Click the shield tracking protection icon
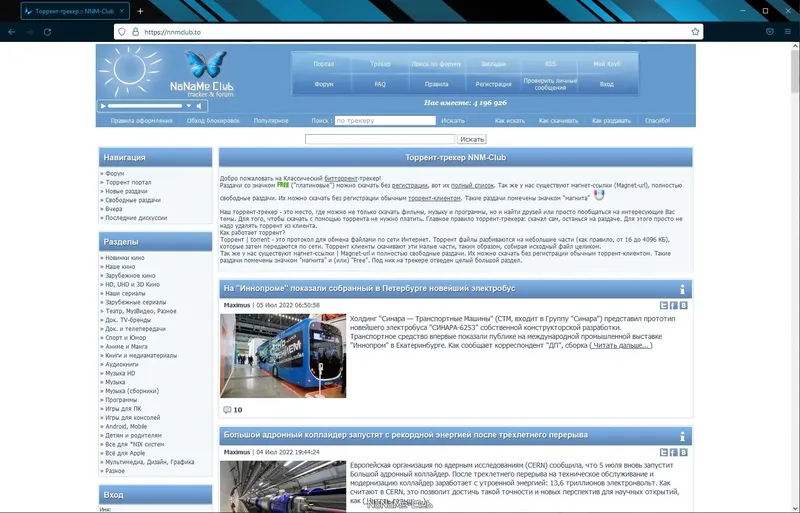The image size is (800, 513). [122, 32]
